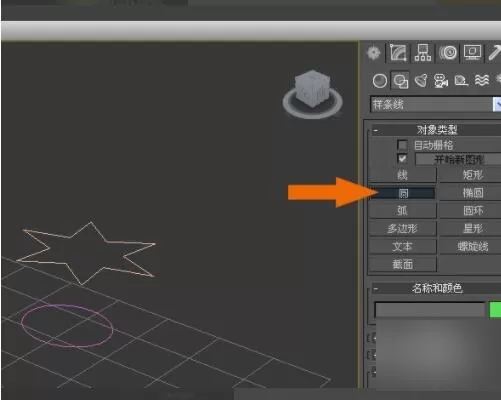Select the 文本 text button
This screenshot has height=400, width=501.
point(402,247)
